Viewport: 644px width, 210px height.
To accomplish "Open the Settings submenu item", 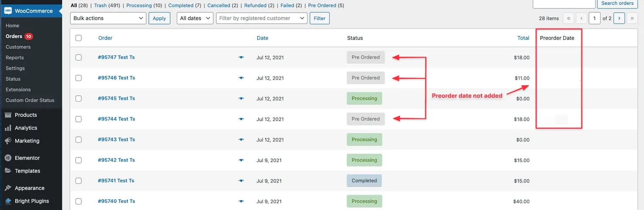I will [15, 68].
